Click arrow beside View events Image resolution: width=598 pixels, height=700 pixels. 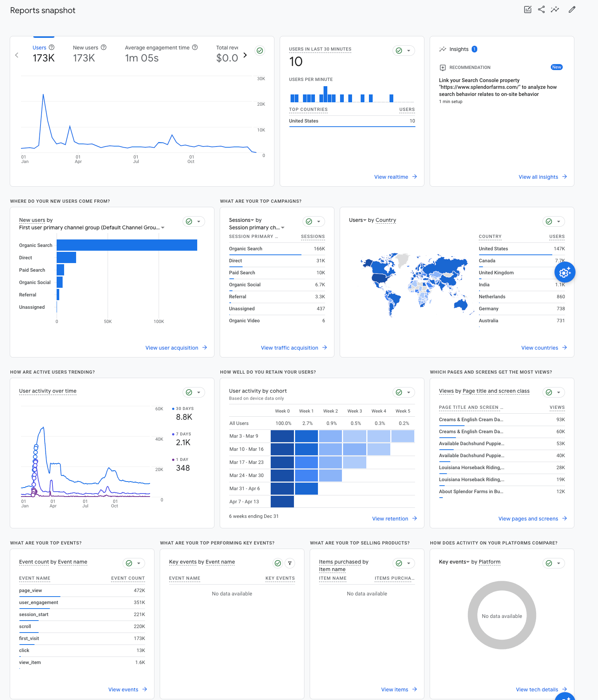(x=145, y=689)
